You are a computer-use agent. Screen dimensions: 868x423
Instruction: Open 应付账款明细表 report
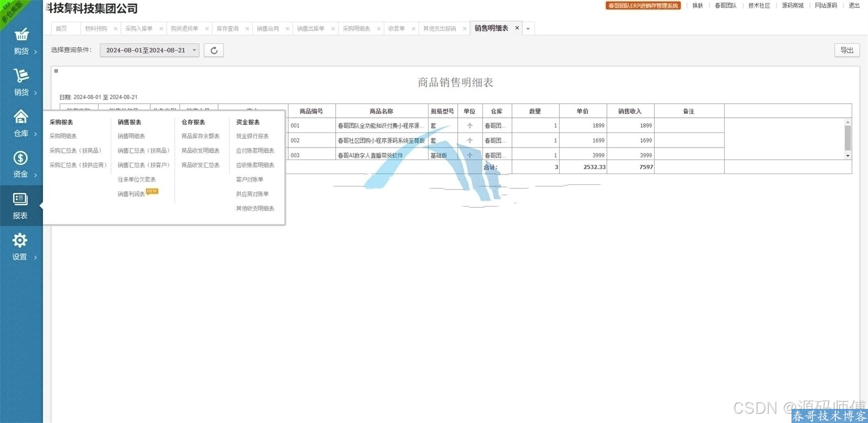(x=255, y=151)
